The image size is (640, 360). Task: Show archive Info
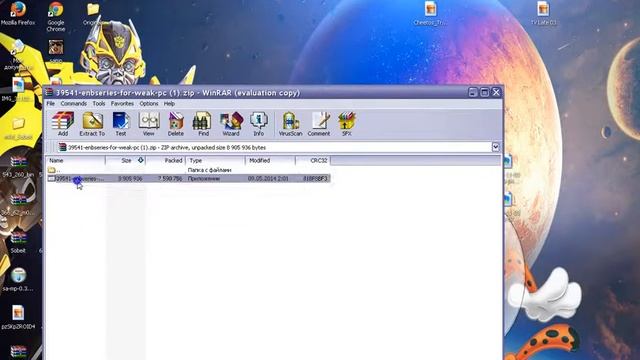pos(259,124)
